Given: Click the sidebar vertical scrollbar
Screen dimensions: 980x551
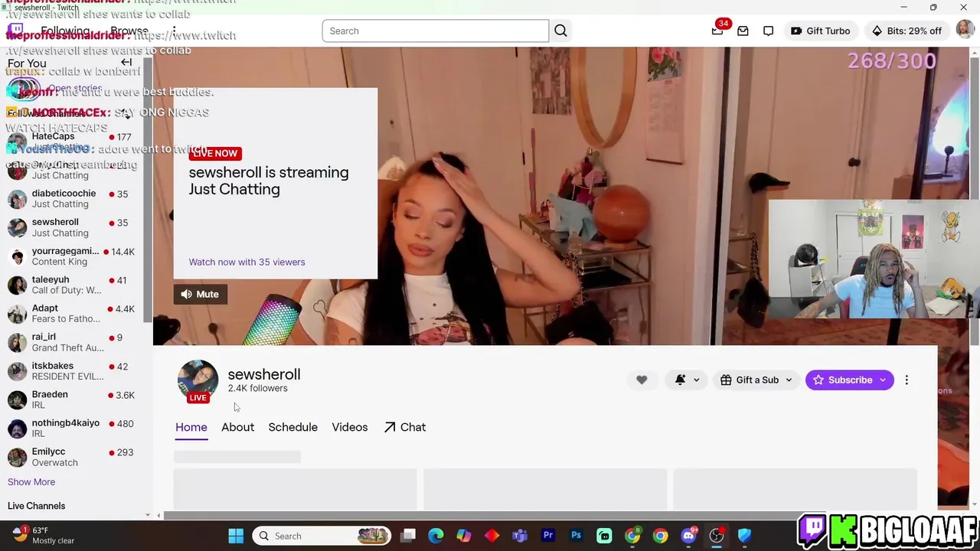Looking at the screenshot, I should (x=148, y=191).
